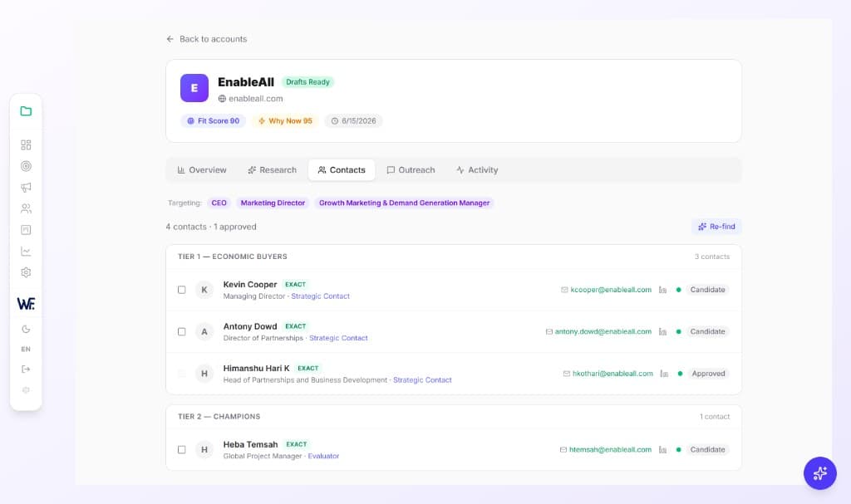Toggle dark mode with the moon icon
This screenshot has width=851, height=504.
click(x=26, y=330)
